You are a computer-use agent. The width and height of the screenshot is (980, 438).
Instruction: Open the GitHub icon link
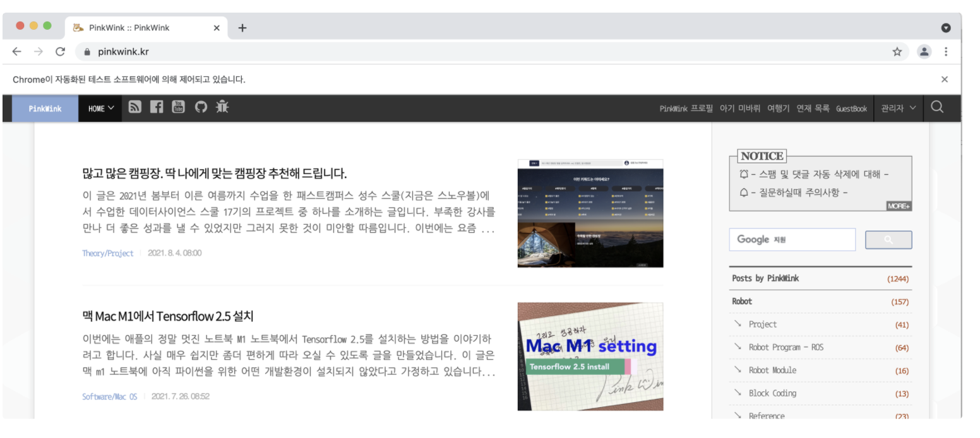[201, 107]
